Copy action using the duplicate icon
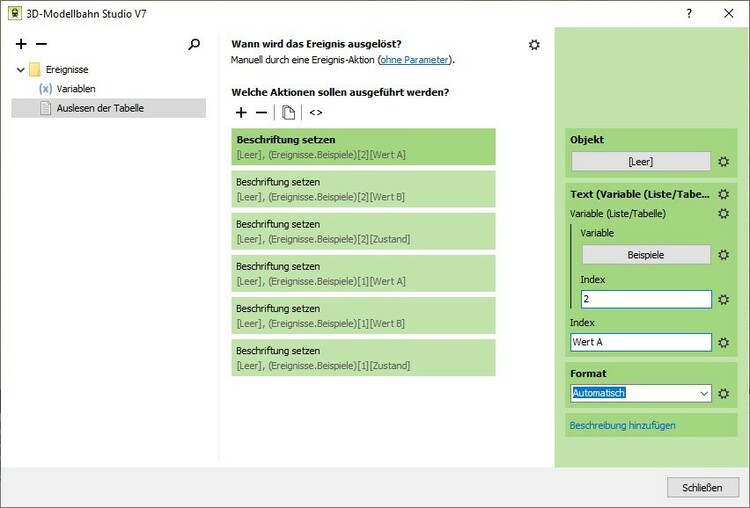This screenshot has width=750, height=508. coord(289,113)
